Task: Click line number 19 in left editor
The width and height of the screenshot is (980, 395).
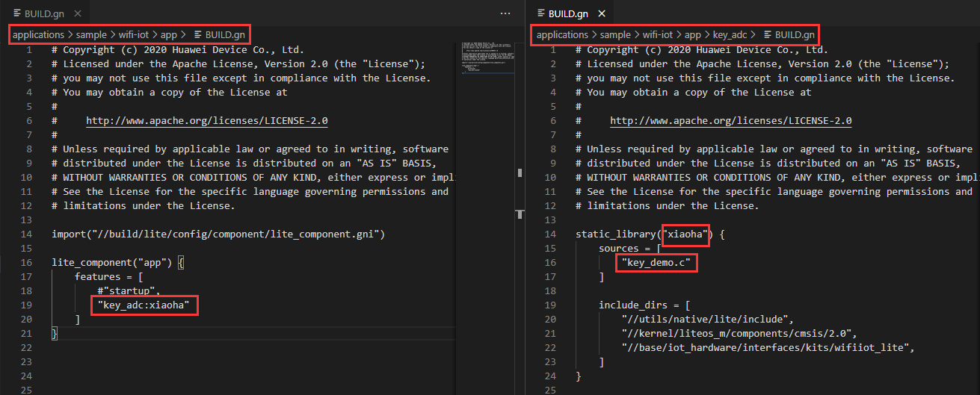Action: tap(26, 305)
